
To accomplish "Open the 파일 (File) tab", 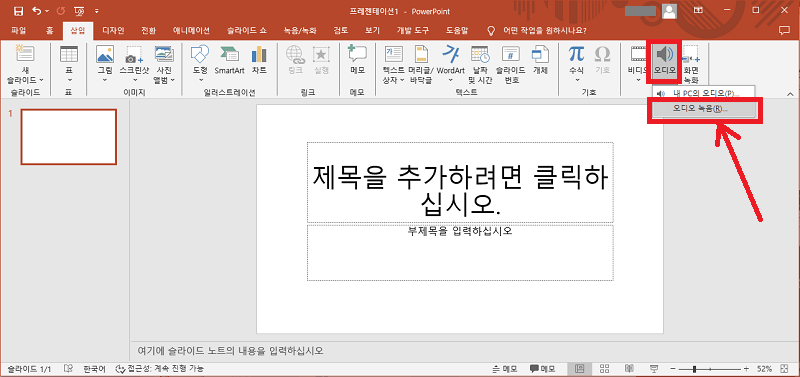I will point(18,30).
